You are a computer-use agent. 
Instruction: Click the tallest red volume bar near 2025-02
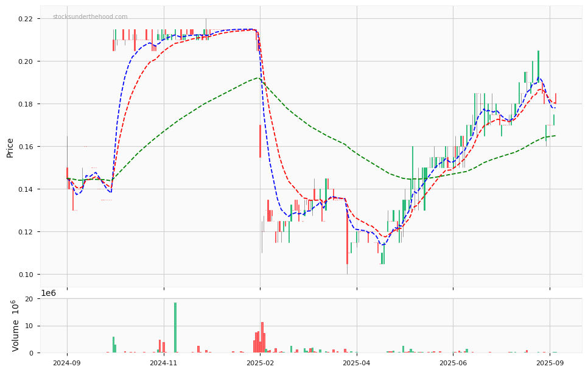262,337
